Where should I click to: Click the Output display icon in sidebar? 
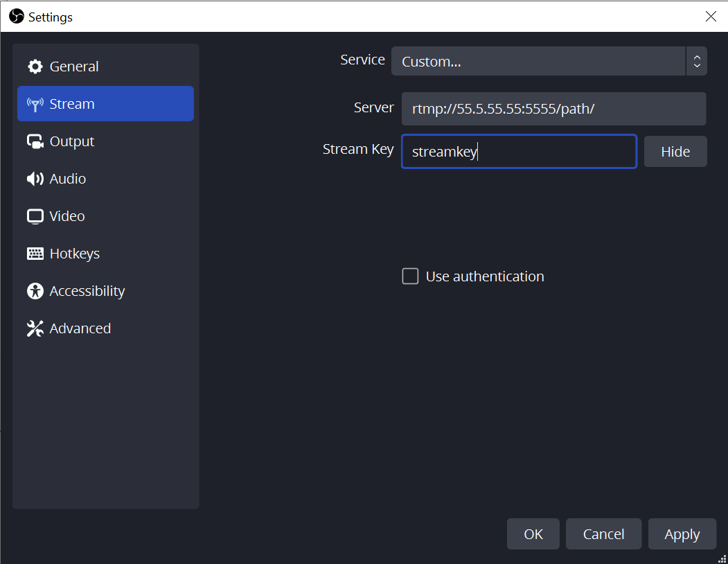[35, 141]
